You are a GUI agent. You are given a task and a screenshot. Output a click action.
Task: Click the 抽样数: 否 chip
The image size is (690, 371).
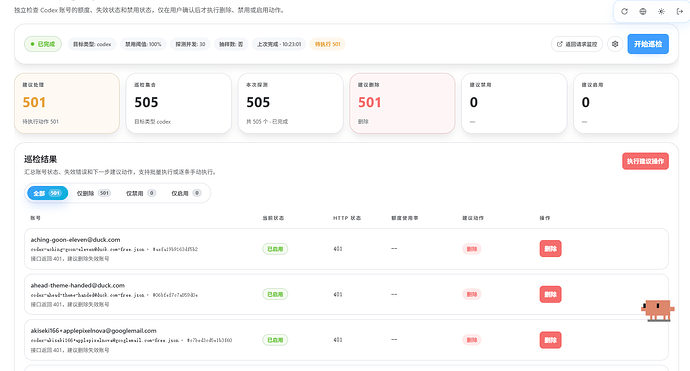point(231,44)
